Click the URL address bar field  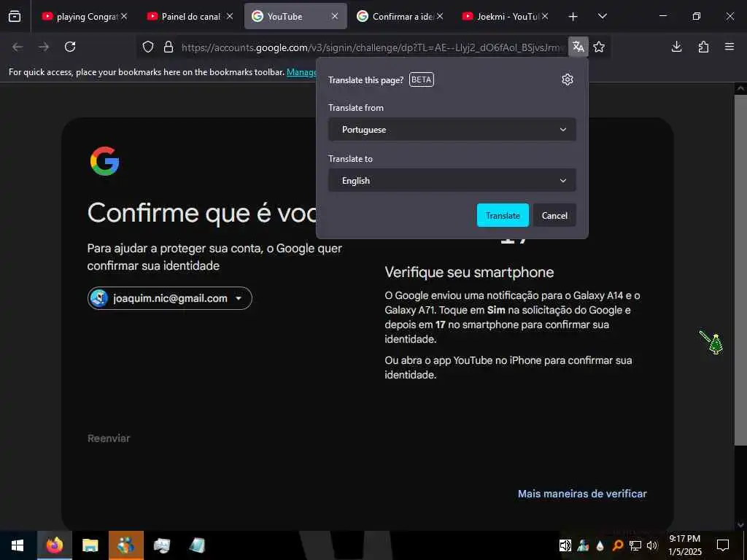(371, 47)
